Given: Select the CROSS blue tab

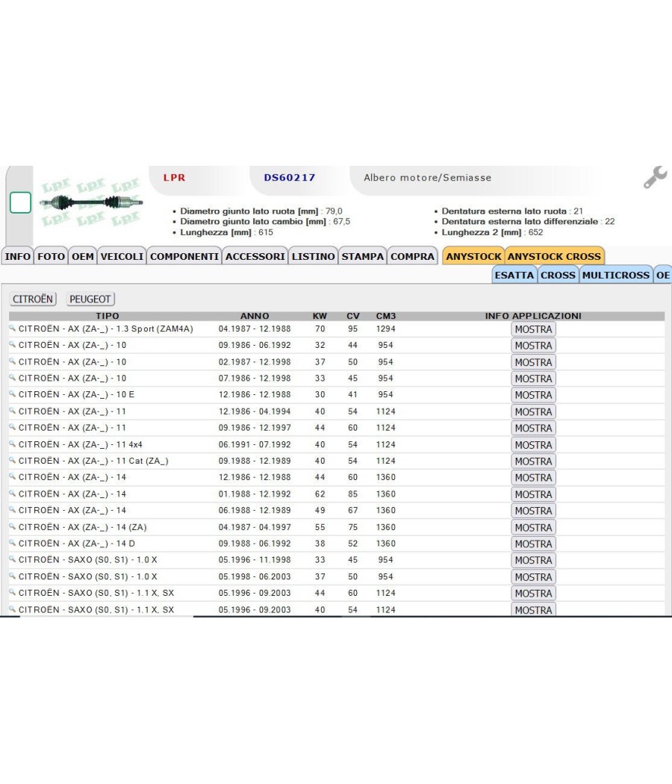Looking at the screenshot, I should coord(558,275).
